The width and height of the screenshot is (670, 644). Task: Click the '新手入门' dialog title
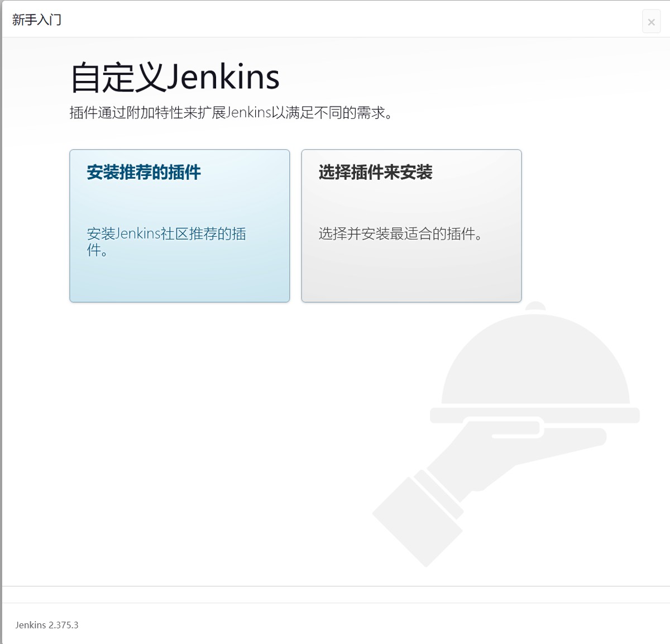pos(37,20)
